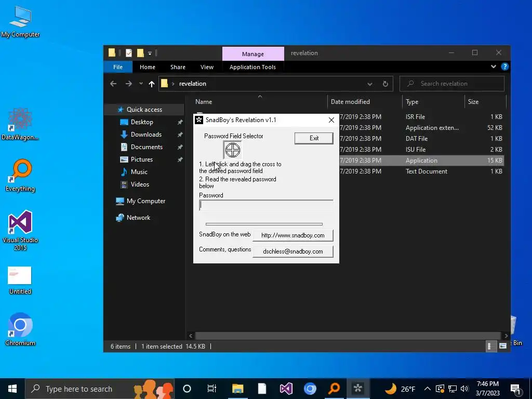532x399 pixels.
Task: Select Network in the navigation pane
Action: (138, 218)
